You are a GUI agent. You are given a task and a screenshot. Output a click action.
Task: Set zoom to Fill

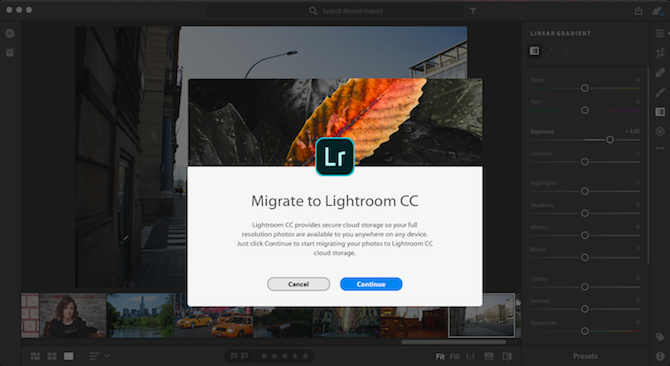click(455, 356)
